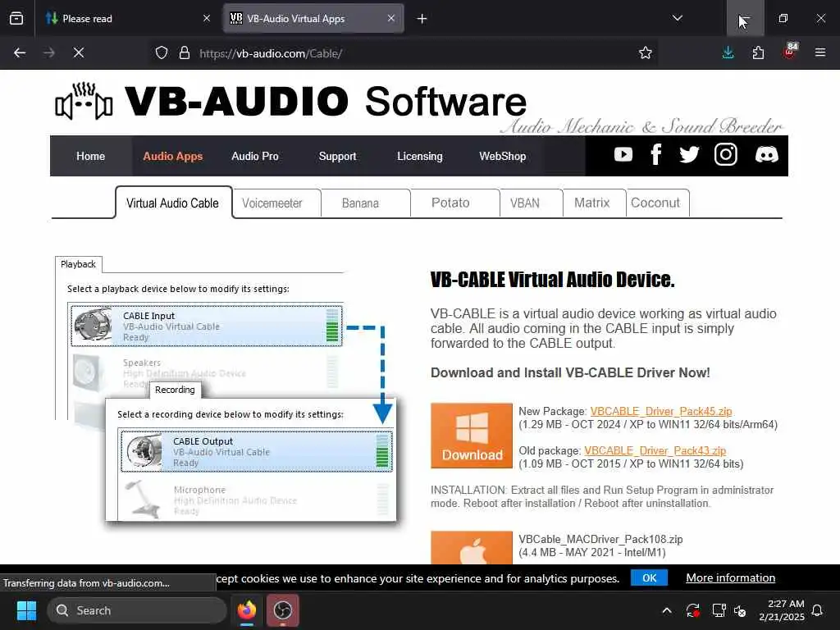Switch to the Coconut tab

655,203
